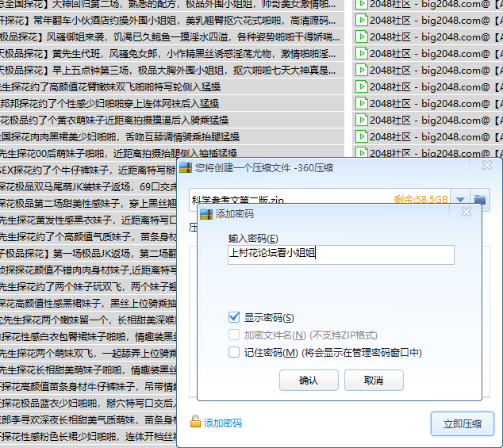503x448 pixels.
Task: Close the 360压缩 create-archive window
Action: (488, 168)
